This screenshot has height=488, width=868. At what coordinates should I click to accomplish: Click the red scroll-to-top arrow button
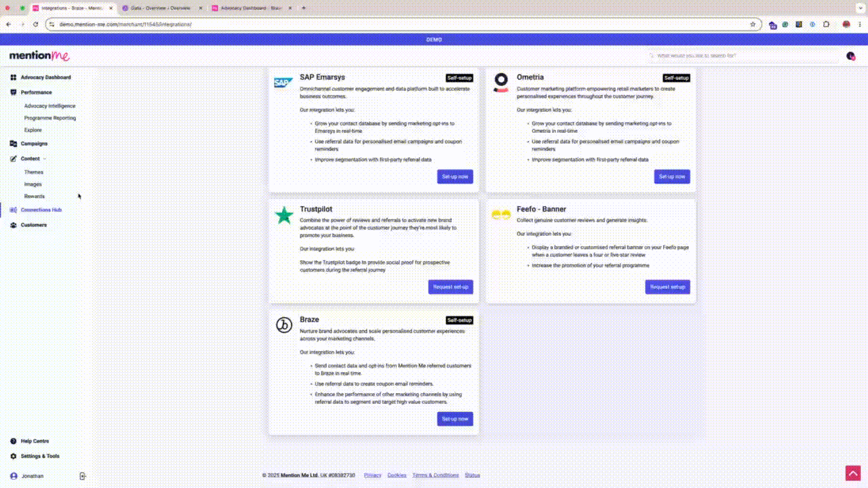tap(852, 473)
